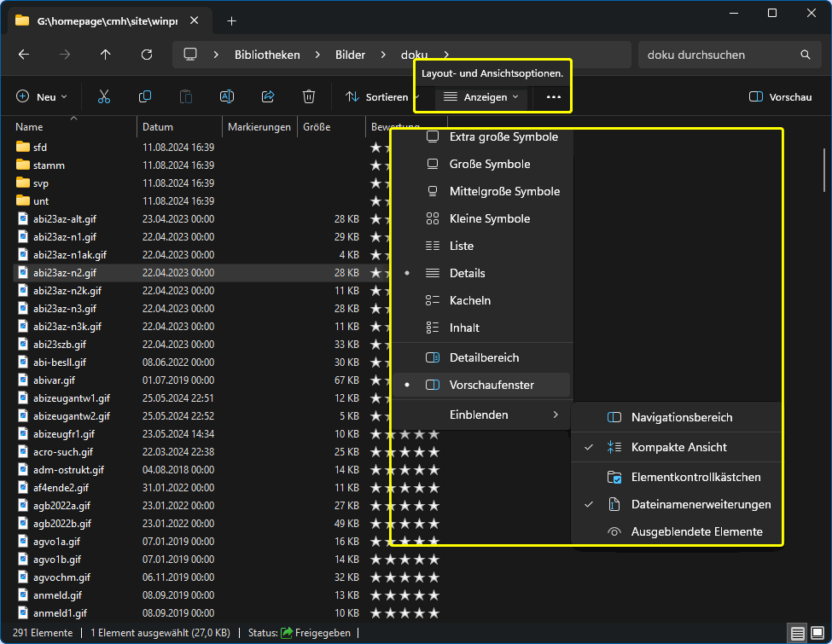Click the Vorschau button at top right
Screen dimensions: 832x644
[x=780, y=97]
